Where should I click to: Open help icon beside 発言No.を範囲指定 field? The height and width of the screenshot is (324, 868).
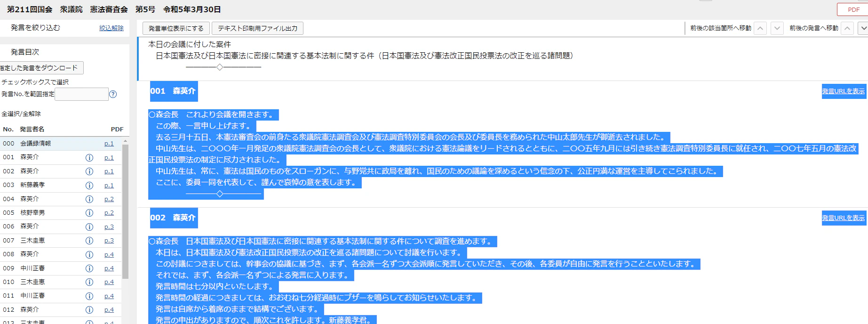(x=113, y=94)
